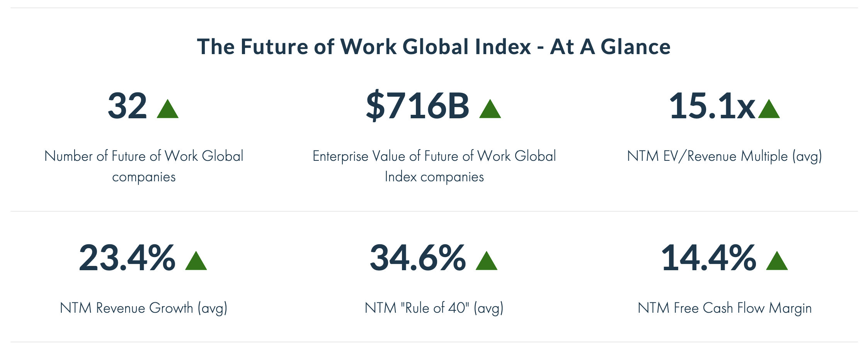Select the 32 companies count figure
Screen dimensions: 868x351
pyautogui.click(x=127, y=106)
